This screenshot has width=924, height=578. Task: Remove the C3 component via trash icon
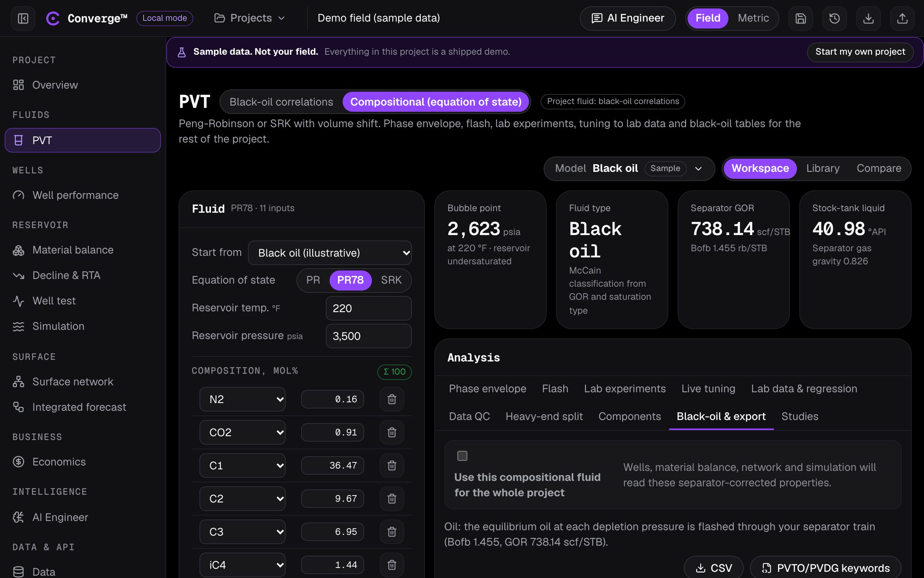pos(392,532)
